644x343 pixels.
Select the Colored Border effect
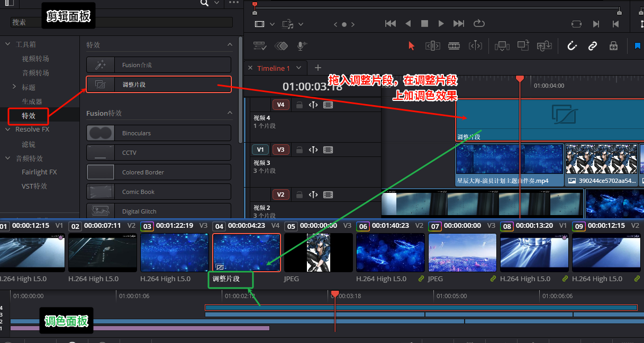159,172
